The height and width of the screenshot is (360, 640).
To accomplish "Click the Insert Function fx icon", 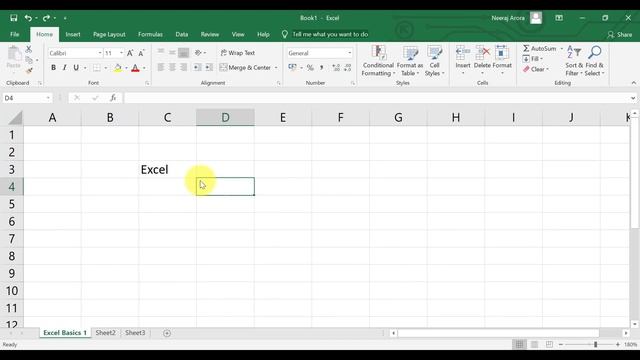I will click(x=113, y=98).
